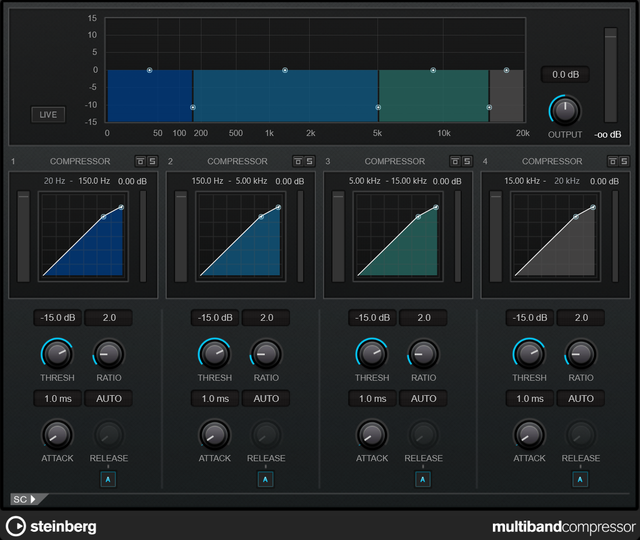Click band 3 ATTACK knob
Viewport: 640px width, 540px height.
click(372, 435)
